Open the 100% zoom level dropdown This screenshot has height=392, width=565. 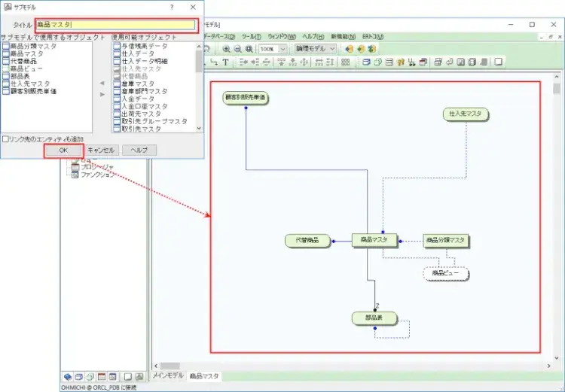coord(283,49)
